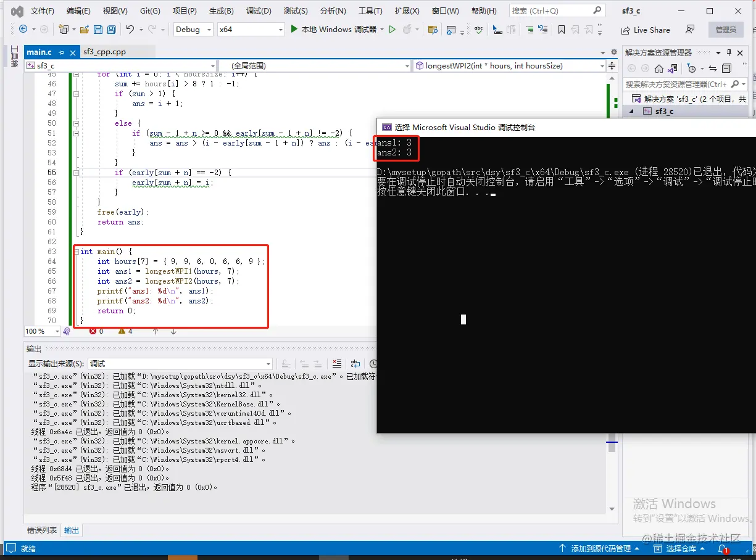This screenshot has height=560, width=756.
Task: Click the debug console window title bar
Action: pyautogui.click(x=566, y=127)
